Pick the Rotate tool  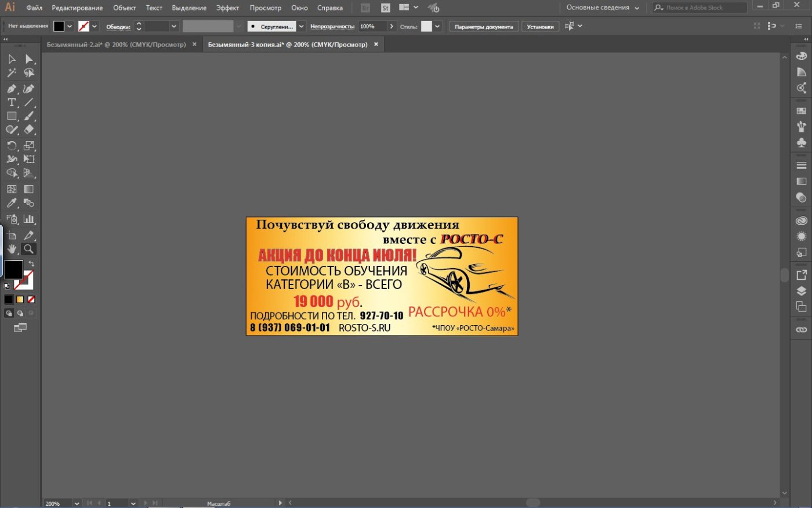[x=12, y=146]
